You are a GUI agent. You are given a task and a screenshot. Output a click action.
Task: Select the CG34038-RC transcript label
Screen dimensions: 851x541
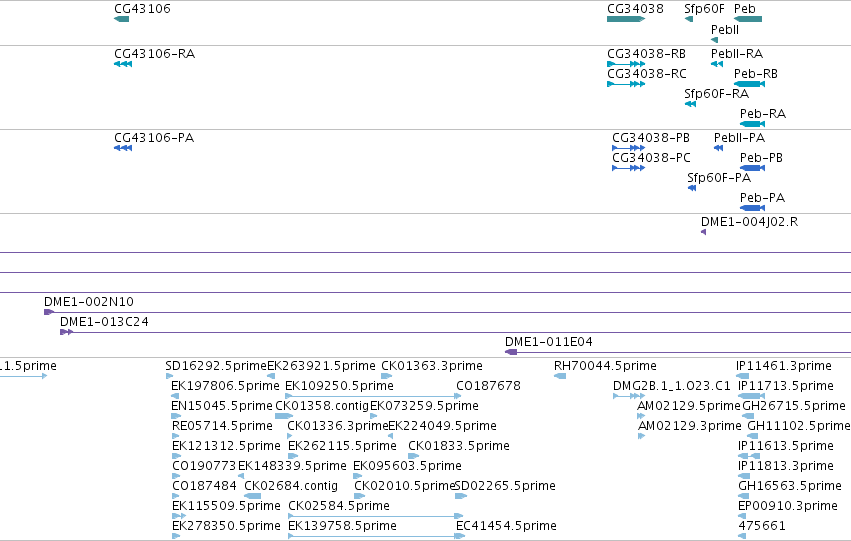point(646,74)
